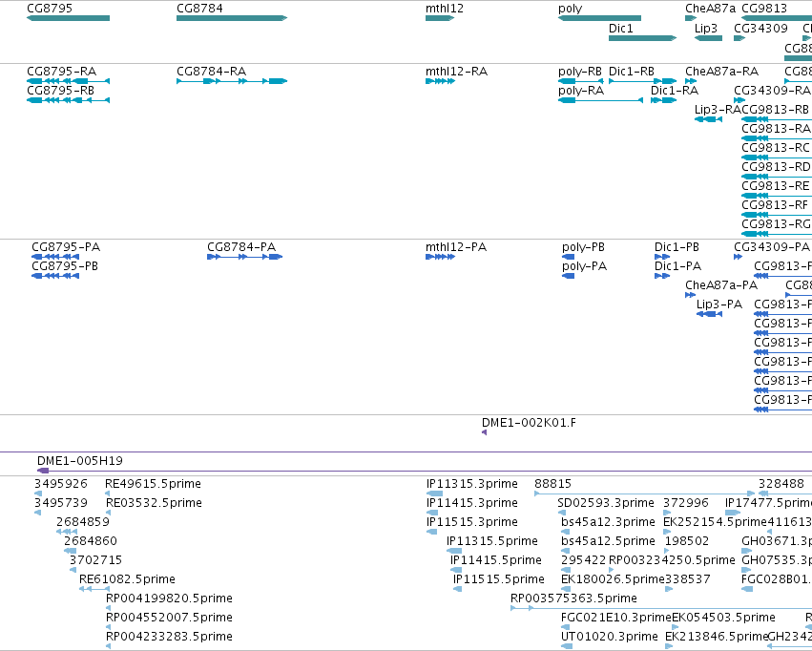Click the mthl12-PA protein label
The height and width of the screenshot is (651, 812).
point(456,247)
